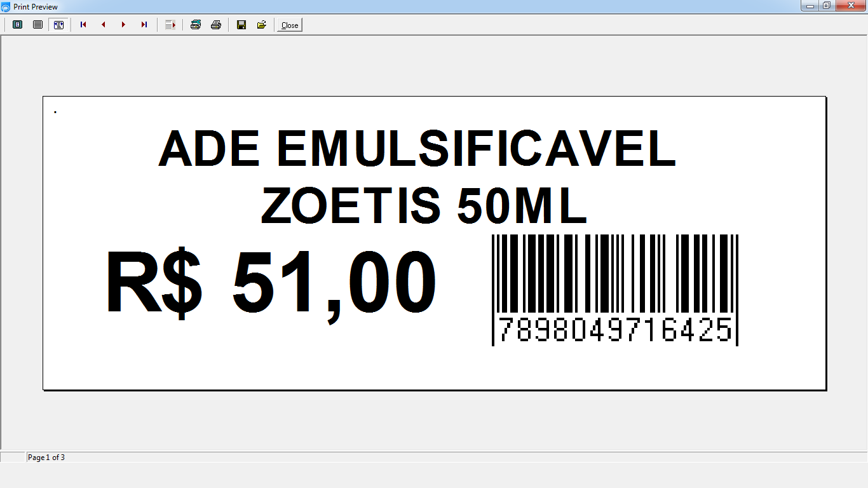Jump to the last page
Image resolution: width=868 pixels, height=488 pixels.
pyautogui.click(x=144, y=25)
